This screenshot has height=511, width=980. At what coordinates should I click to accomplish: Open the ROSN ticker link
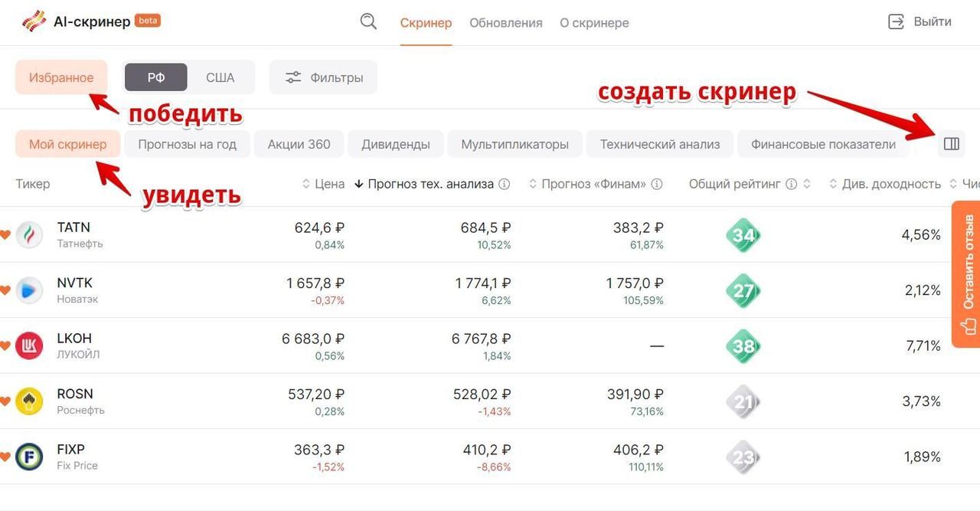coord(75,395)
